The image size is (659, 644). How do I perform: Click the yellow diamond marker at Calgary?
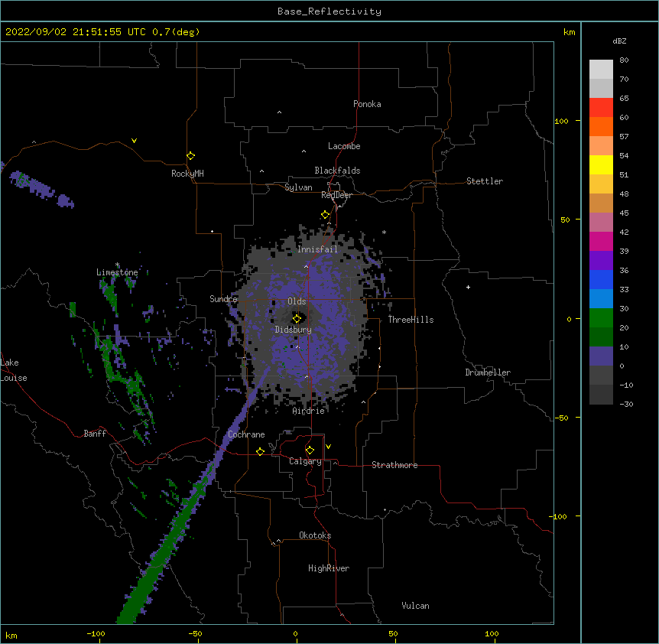pos(310,450)
